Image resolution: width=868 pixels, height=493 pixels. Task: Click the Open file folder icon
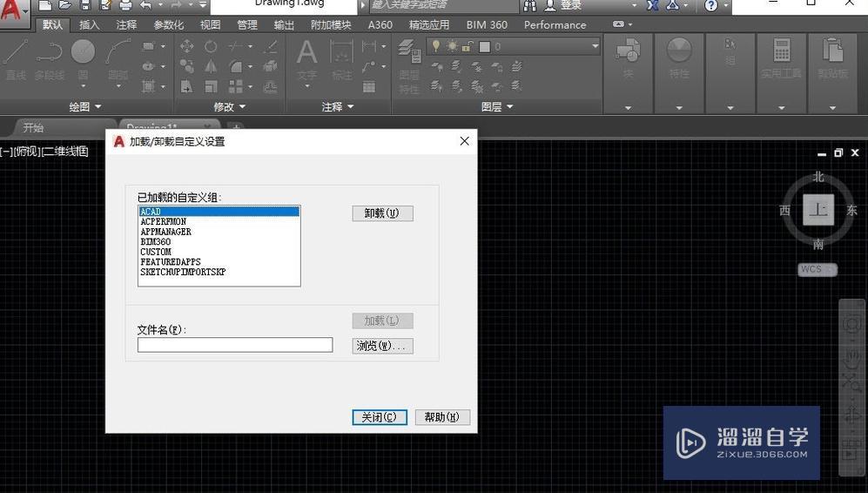pyautogui.click(x=65, y=5)
